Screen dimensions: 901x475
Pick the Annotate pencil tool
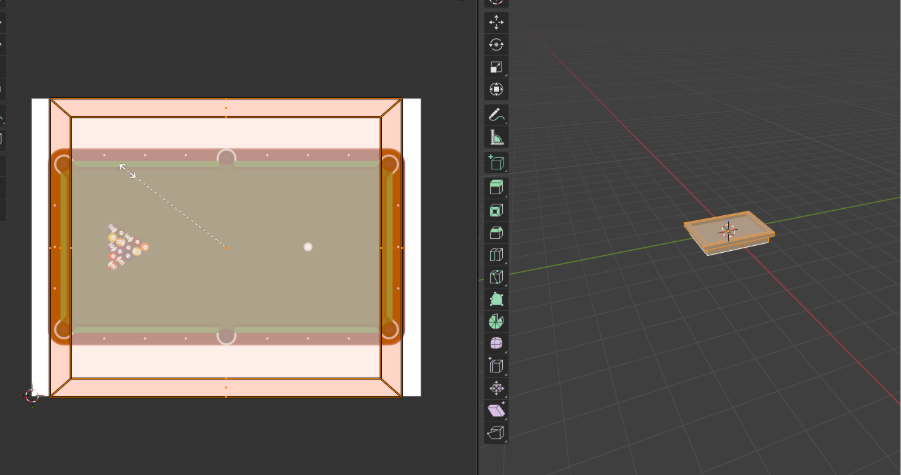[x=496, y=116]
